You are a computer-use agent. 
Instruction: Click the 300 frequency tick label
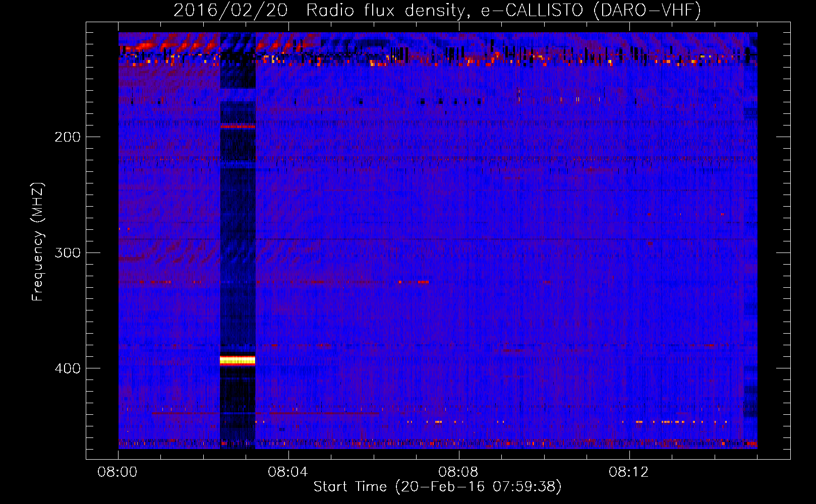68,253
